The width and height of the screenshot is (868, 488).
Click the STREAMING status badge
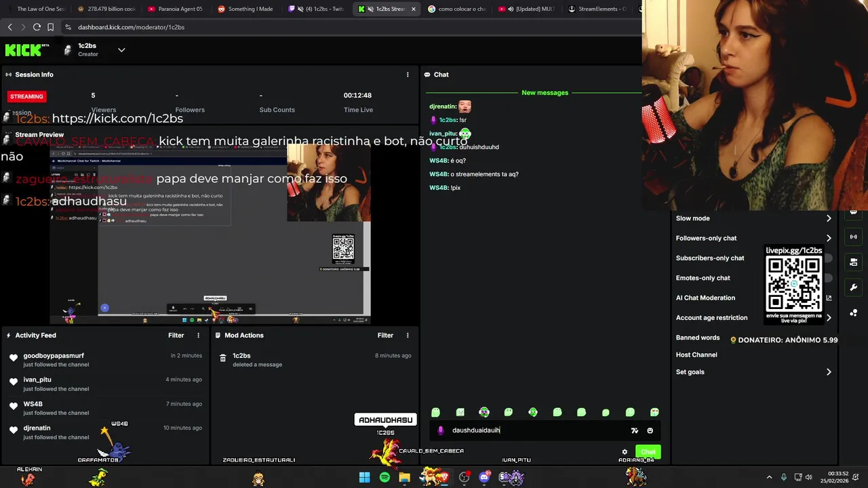(26, 96)
